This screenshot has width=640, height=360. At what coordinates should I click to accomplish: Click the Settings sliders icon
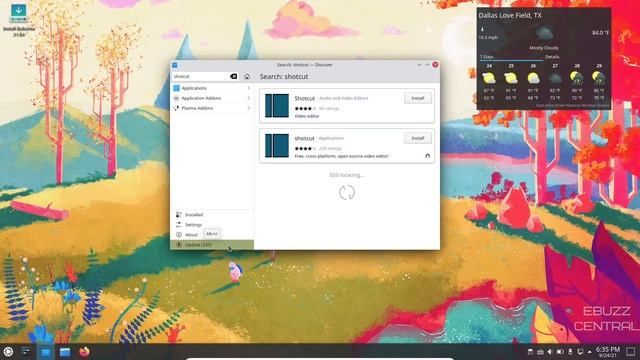tap(178, 225)
